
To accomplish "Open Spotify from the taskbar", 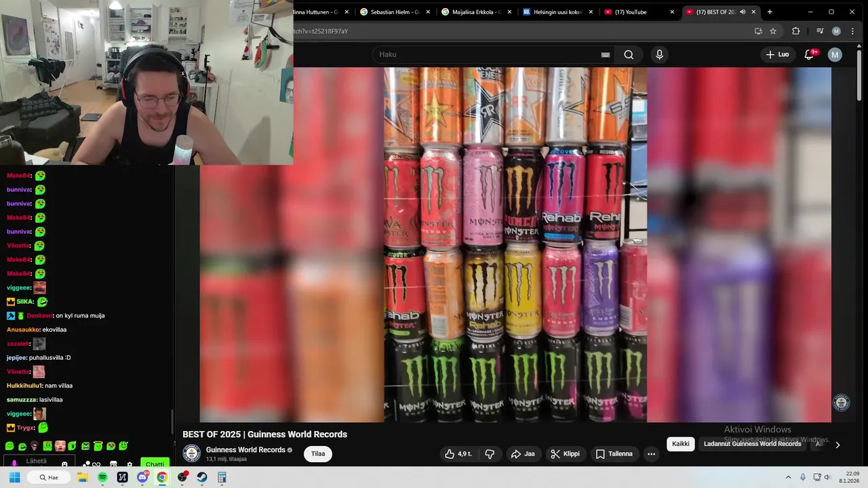I will pyautogui.click(x=102, y=478).
